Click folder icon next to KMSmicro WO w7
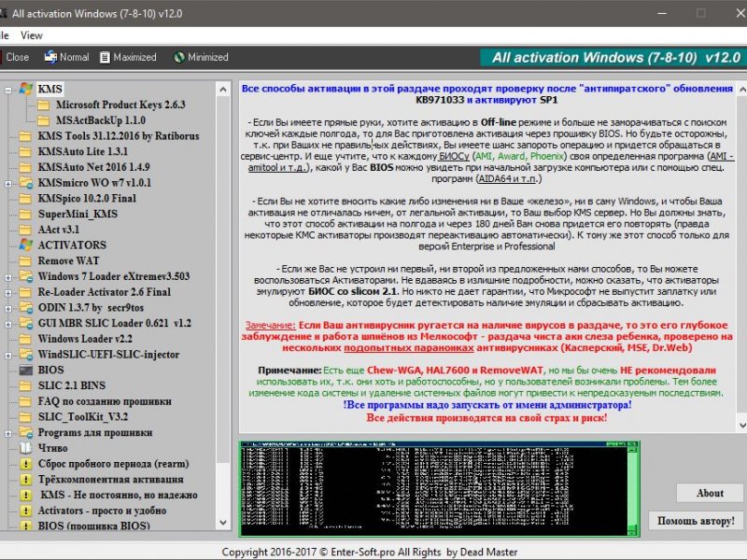 (26, 183)
